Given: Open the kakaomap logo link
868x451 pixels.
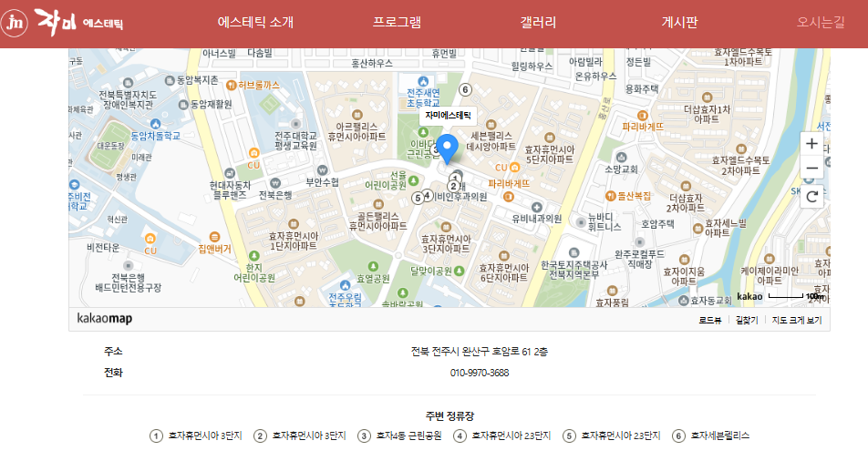Looking at the screenshot, I should tap(104, 319).
